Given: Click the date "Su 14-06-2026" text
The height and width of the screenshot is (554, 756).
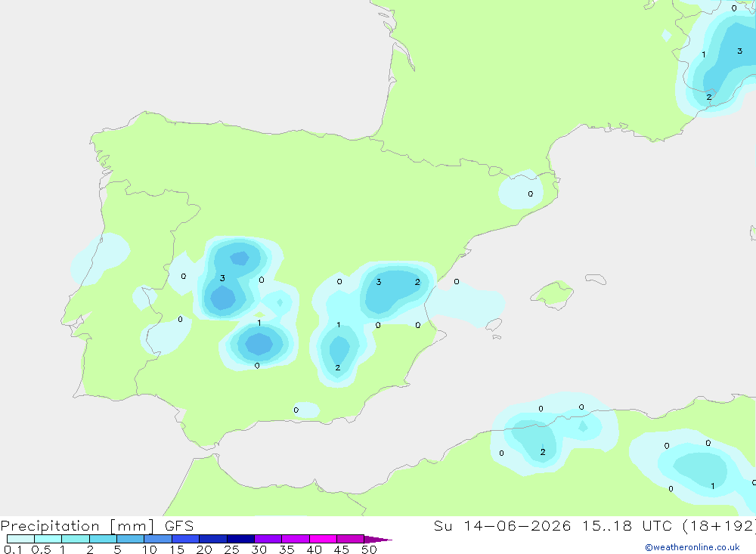Looking at the screenshot, I should click(502, 525).
